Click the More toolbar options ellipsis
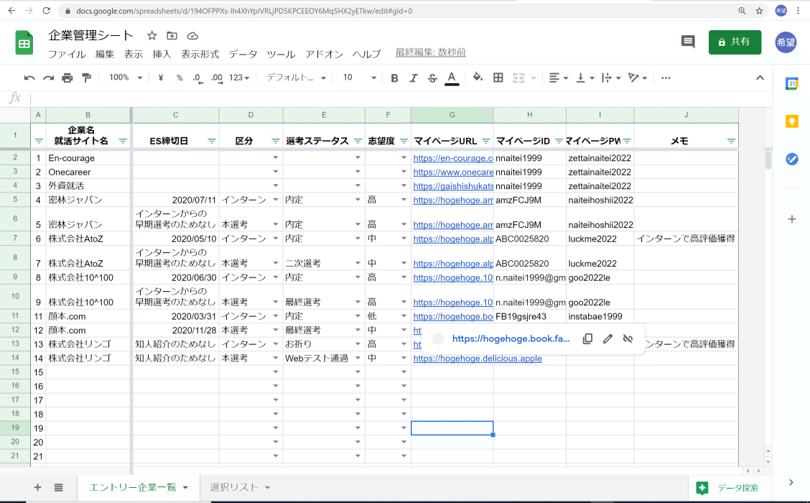 coord(666,78)
